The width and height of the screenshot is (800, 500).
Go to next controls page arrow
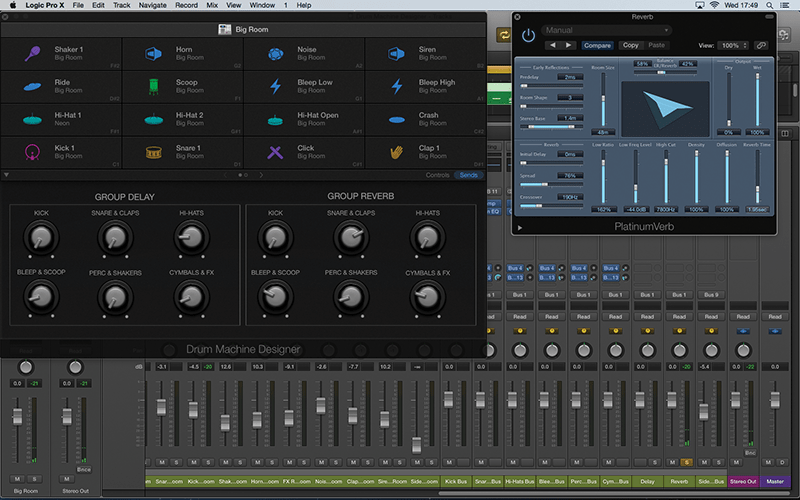261,175
